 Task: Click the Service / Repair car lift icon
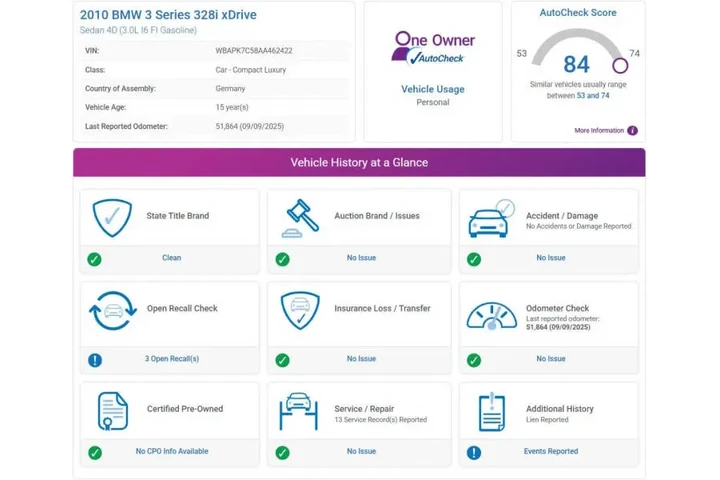[x=301, y=410]
